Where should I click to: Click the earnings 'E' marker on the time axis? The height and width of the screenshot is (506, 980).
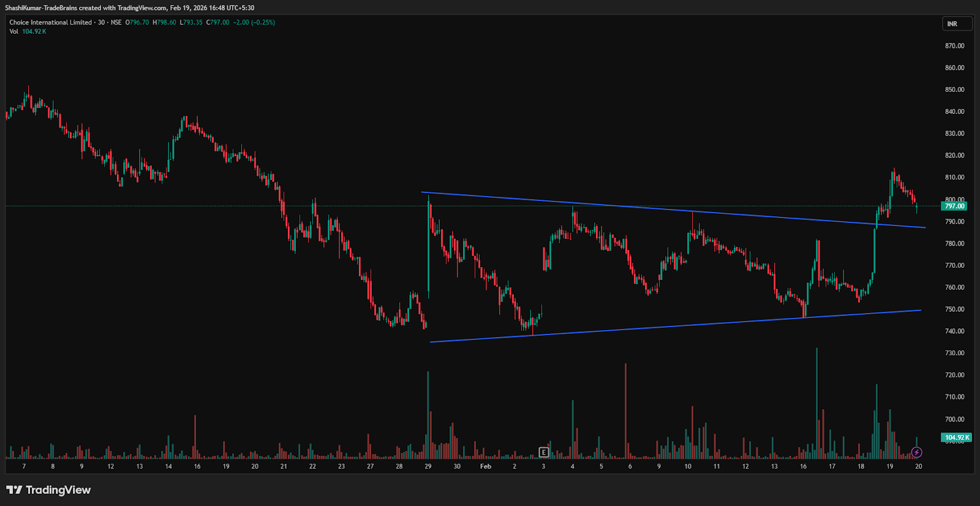543,453
